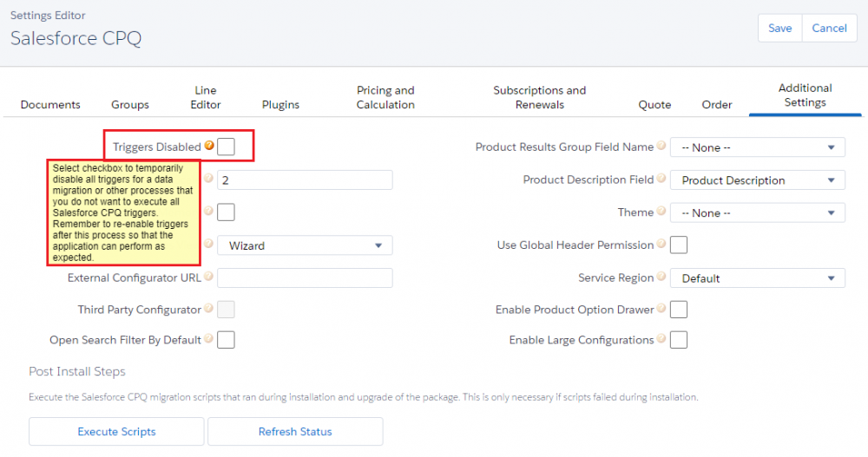Show help for Open Search Filter By Default
The image size is (868, 457).
point(208,338)
